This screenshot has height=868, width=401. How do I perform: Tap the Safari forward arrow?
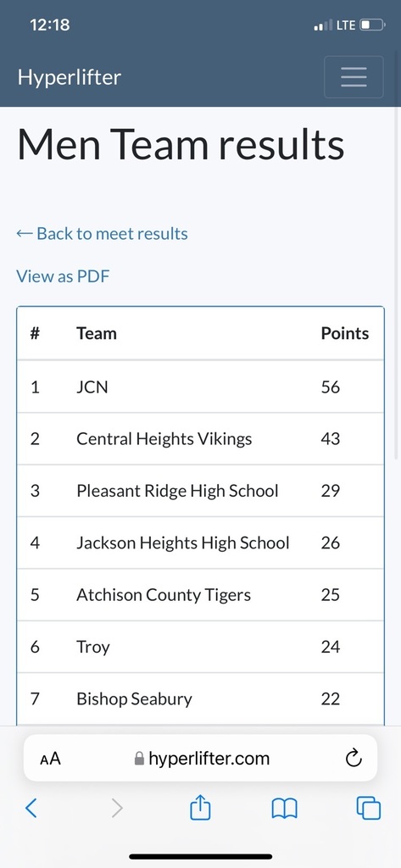click(117, 809)
